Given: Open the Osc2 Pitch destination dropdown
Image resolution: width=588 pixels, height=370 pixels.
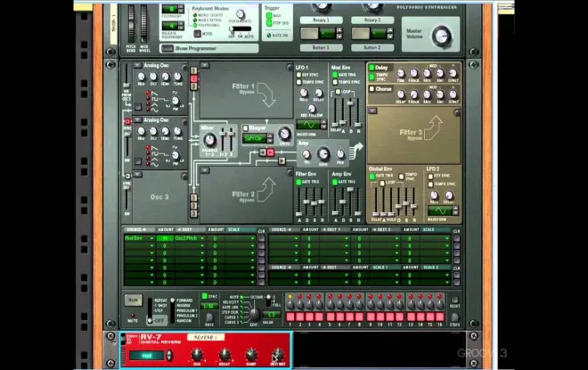Looking at the screenshot, I should [202, 238].
